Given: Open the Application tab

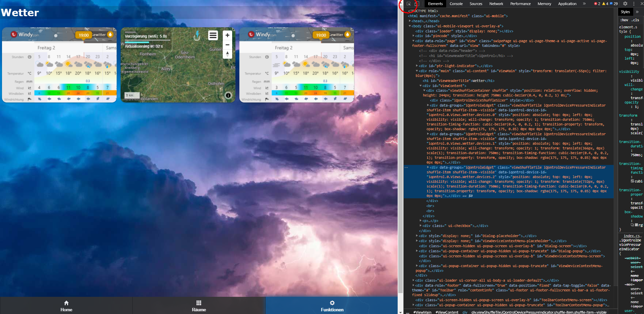Looking at the screenshot, I should click(567, 4).
